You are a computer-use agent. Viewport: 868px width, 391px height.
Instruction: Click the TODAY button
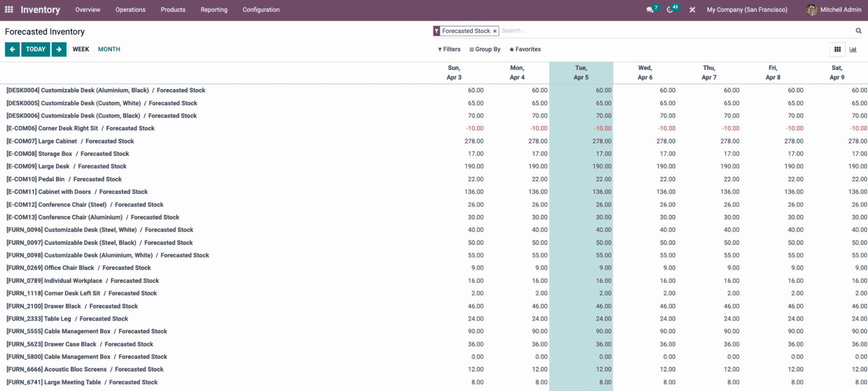pyautogui.click(x=36, y=49)
